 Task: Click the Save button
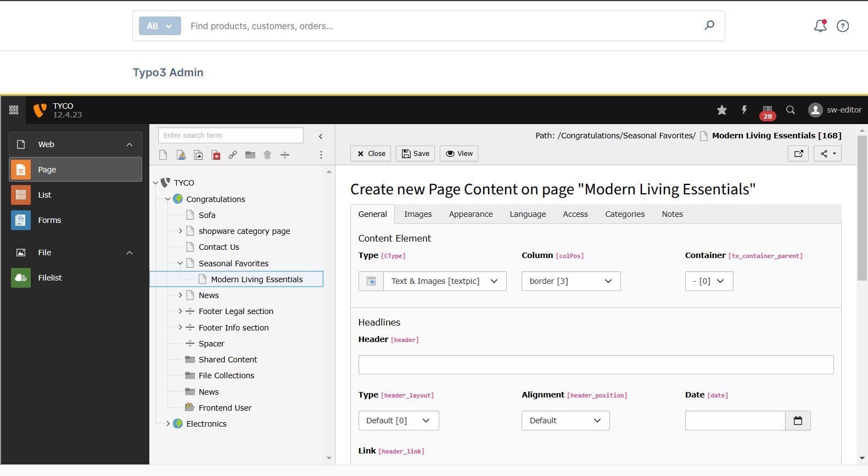tap(416, 154)
